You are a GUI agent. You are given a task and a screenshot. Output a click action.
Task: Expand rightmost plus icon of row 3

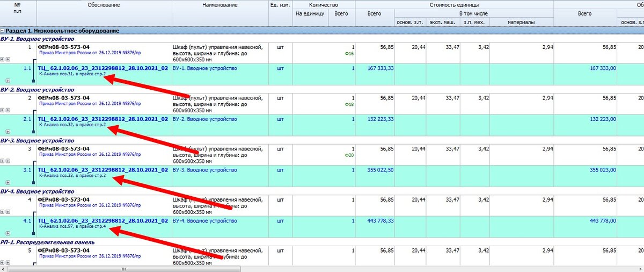coord(8,161)
